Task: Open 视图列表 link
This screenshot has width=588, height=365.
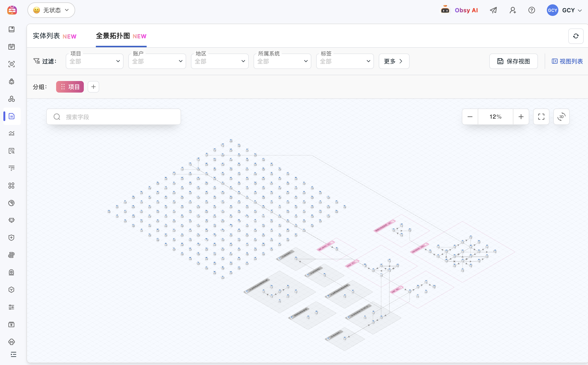Action: (x=567, y=61)
